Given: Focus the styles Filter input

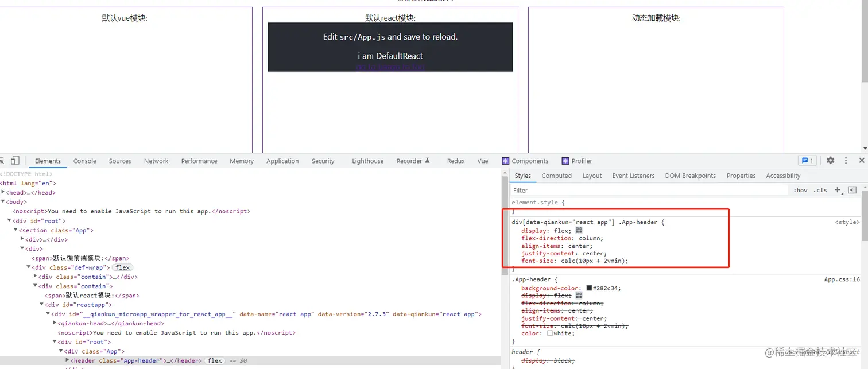Looking at the screenshot, I should pyautogui.click(x=649, y=190).
